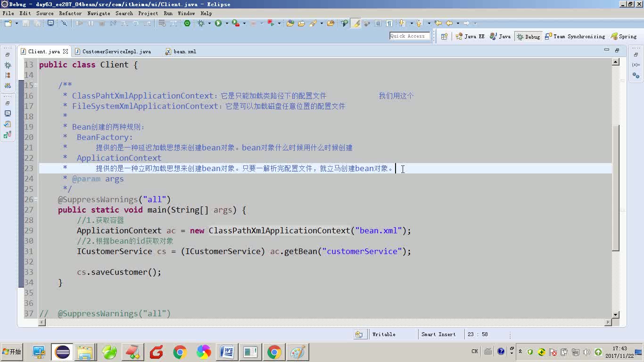Click editor scrollbar down arrow
The height and width of the screenshot is (362, 644).
pos(615,314)
